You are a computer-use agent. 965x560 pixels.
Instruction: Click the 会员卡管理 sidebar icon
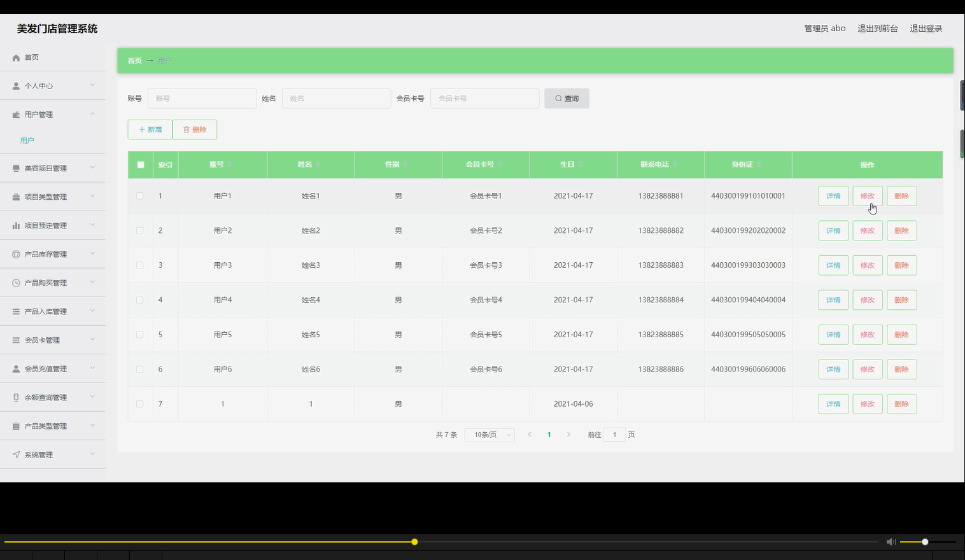(16, 340)
